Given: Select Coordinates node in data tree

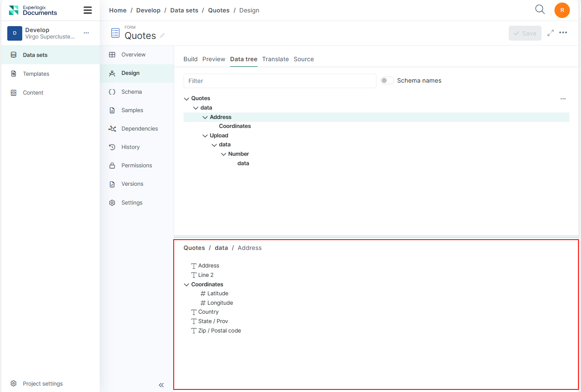Looking at the screenshot, I should [x=235, y=126].
